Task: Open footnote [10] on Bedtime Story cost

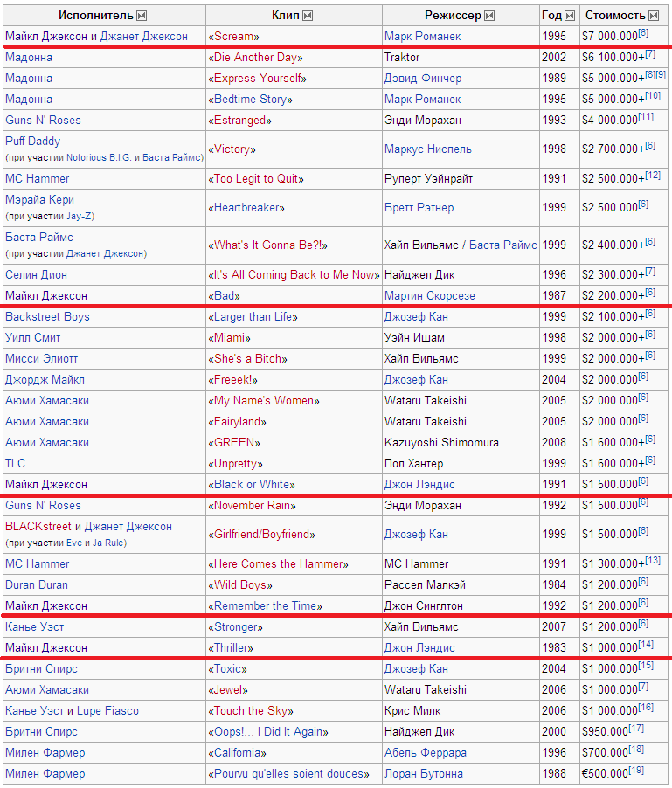Action: pos(653,96)
